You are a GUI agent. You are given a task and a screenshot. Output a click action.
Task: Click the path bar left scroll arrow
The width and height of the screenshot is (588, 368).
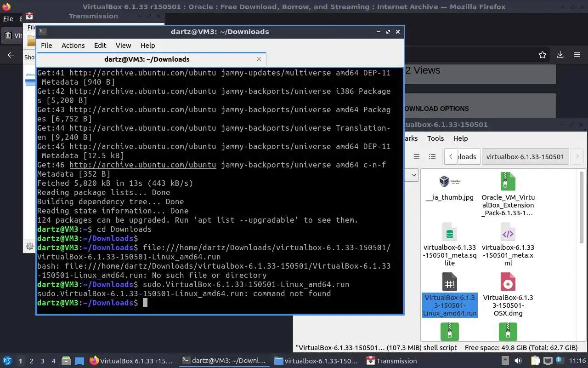pos(451,156)
